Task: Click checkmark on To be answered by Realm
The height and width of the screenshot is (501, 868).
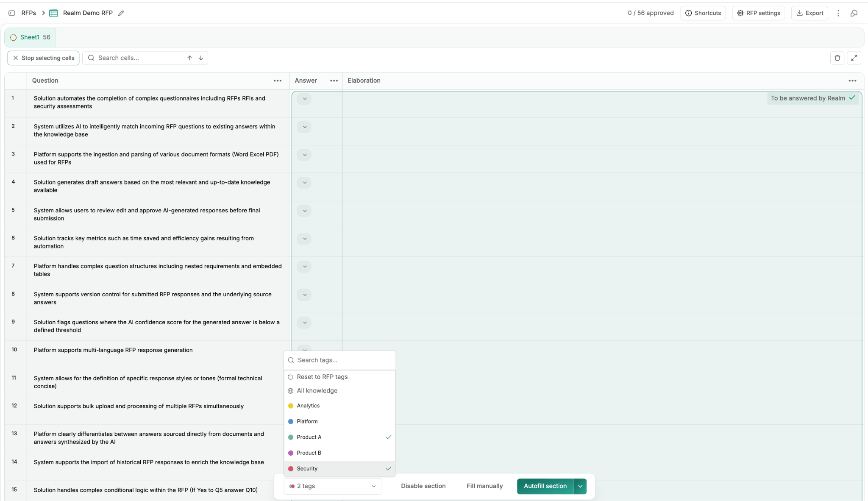Action: coord(852,98)
